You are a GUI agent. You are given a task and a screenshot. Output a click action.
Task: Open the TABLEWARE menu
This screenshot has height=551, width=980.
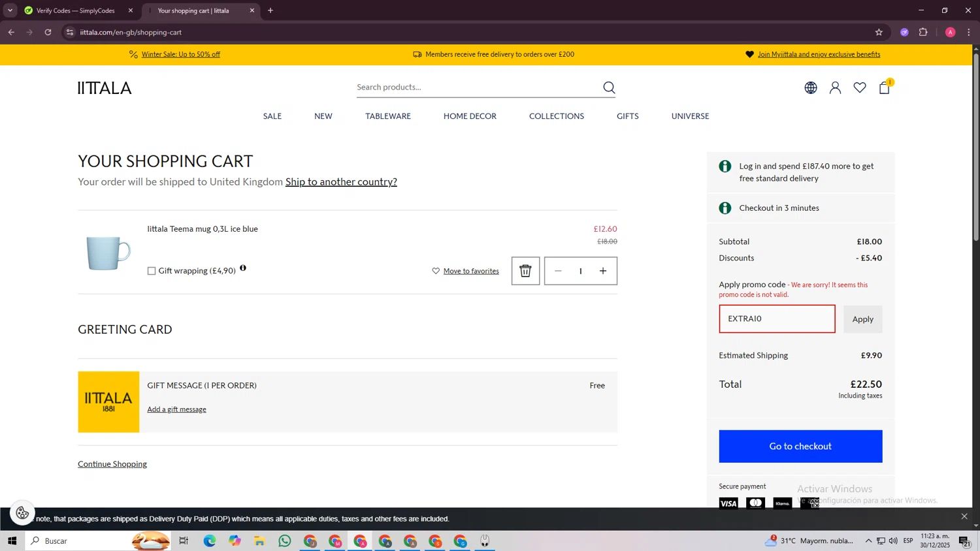[x=388, y=116]
